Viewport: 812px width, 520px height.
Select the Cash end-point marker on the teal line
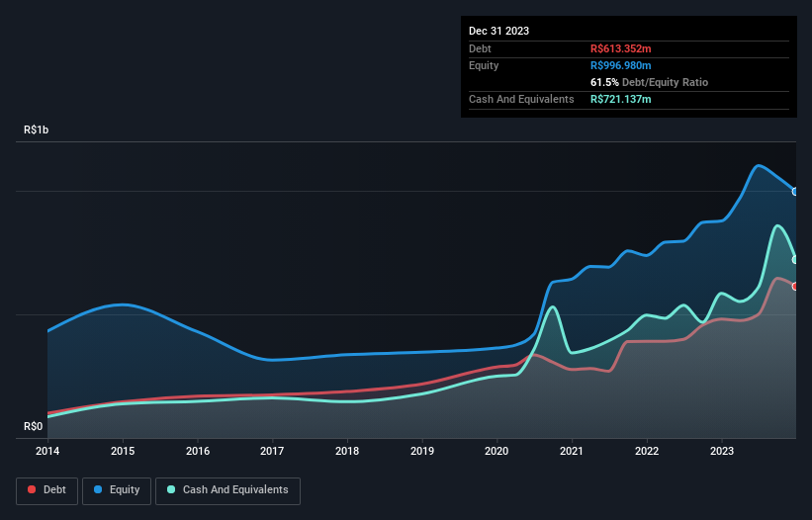point(795,260)
